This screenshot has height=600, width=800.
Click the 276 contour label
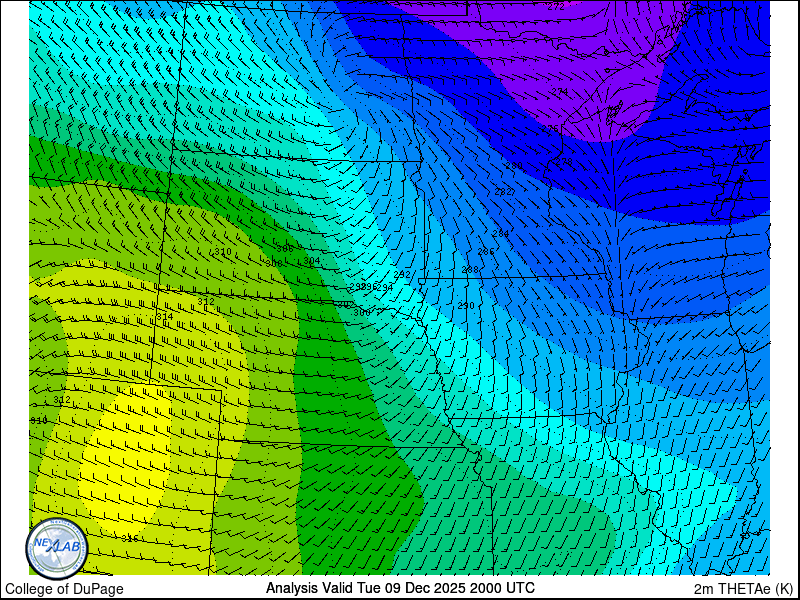pyautogui.click(x=550, y=129)
